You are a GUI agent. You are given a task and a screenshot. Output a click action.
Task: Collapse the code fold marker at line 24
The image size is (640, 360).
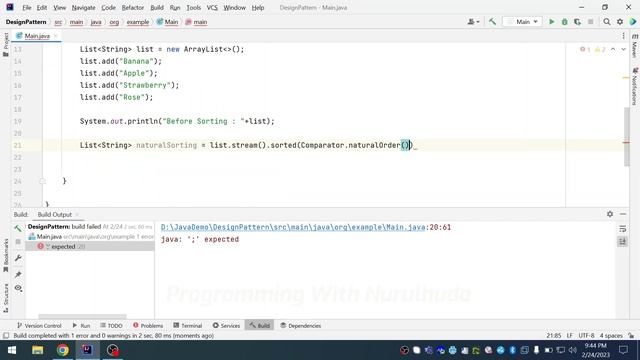[x=42, y=181]
